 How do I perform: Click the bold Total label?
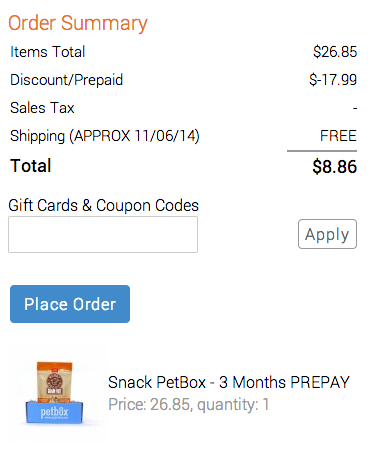(31, 166)
